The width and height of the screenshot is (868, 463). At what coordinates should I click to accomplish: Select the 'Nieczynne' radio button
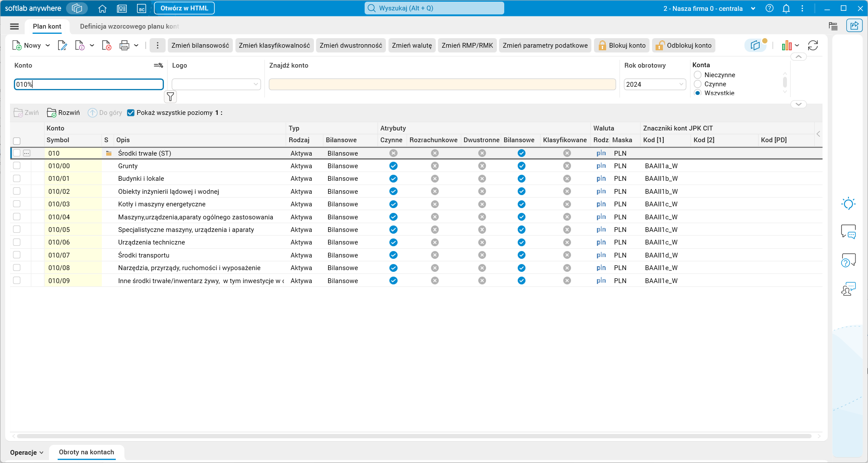point(698,75)
